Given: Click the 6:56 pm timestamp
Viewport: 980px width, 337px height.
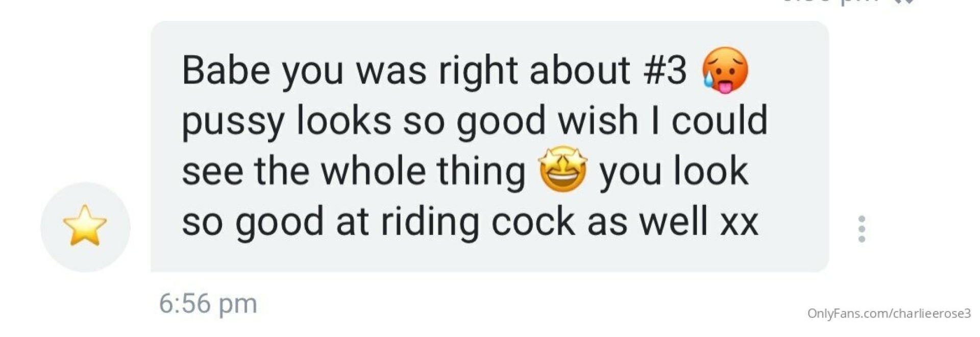Looking at the screenshot, I should [208, 303].
